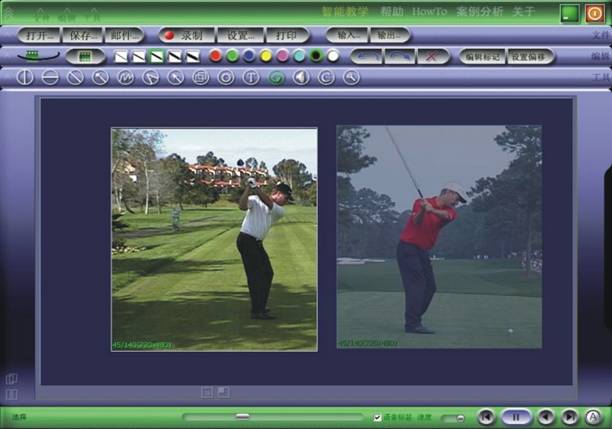Select the vertical line drawing tool

(25, 77)
